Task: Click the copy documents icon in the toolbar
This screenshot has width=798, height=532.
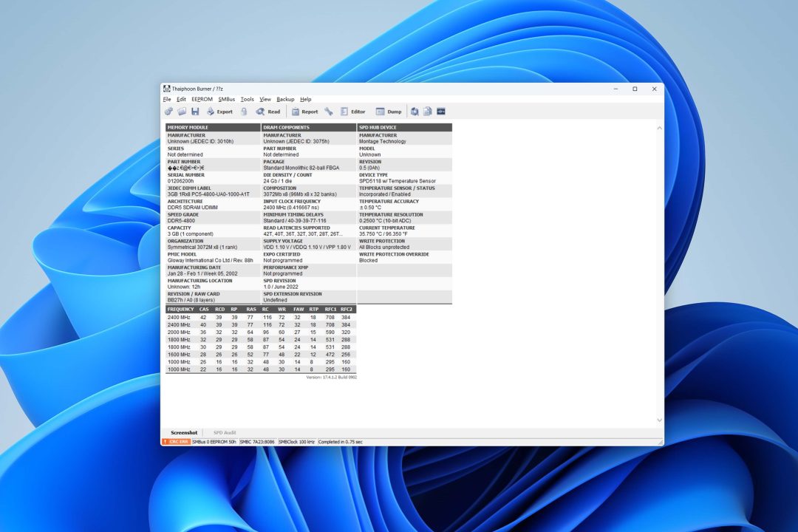Action: [428, 112]
